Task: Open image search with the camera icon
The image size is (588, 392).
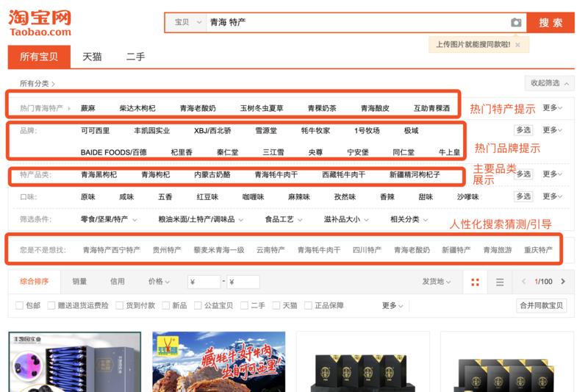Action: click(x=516, y=23)
